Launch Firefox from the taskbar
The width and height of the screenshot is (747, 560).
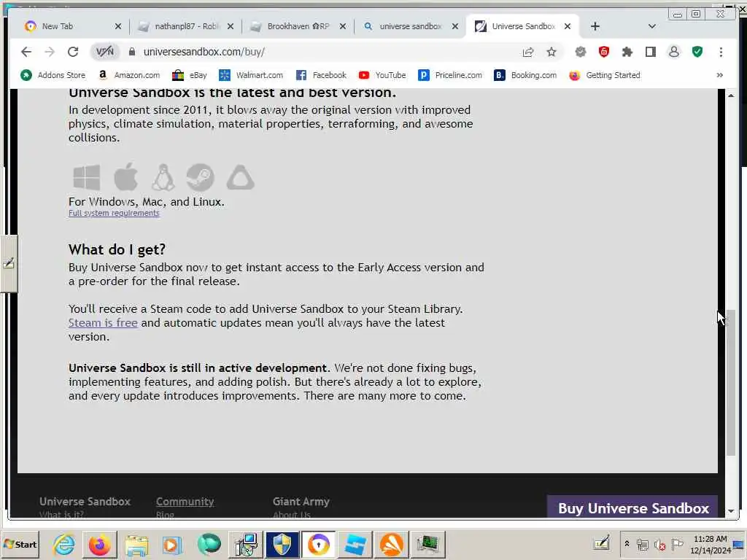pyautogui.click(x=99, y=544)
